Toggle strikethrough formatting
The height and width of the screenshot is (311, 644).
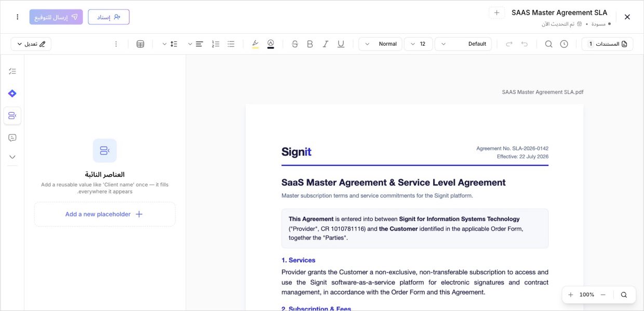295,44
